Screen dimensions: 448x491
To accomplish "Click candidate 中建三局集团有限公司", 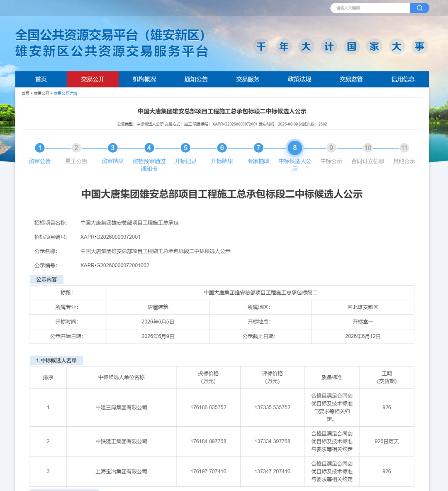I will coord(122,408).
